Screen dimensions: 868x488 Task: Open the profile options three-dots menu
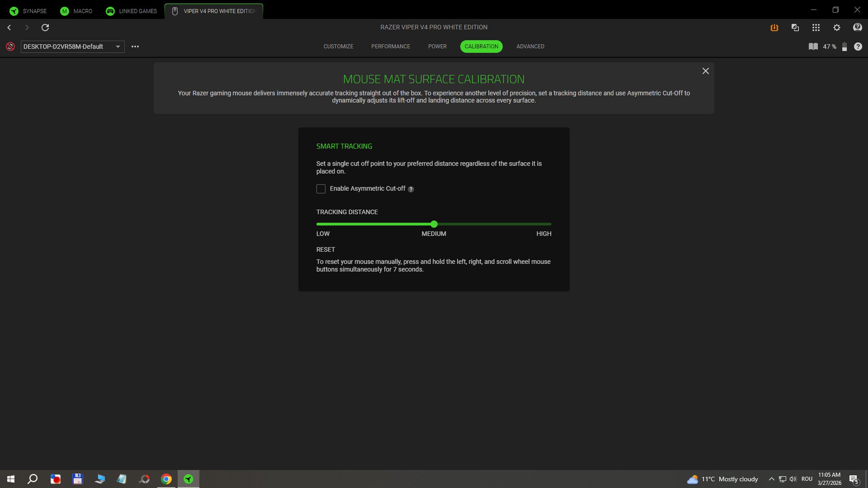point(135,47)
